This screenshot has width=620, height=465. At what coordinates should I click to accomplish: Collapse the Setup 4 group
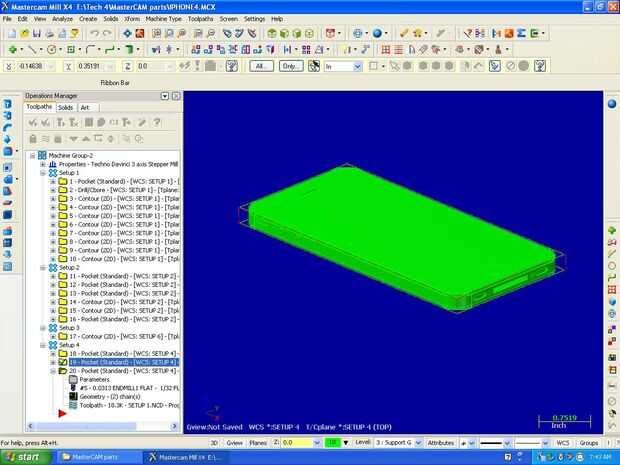coord(43,345)
